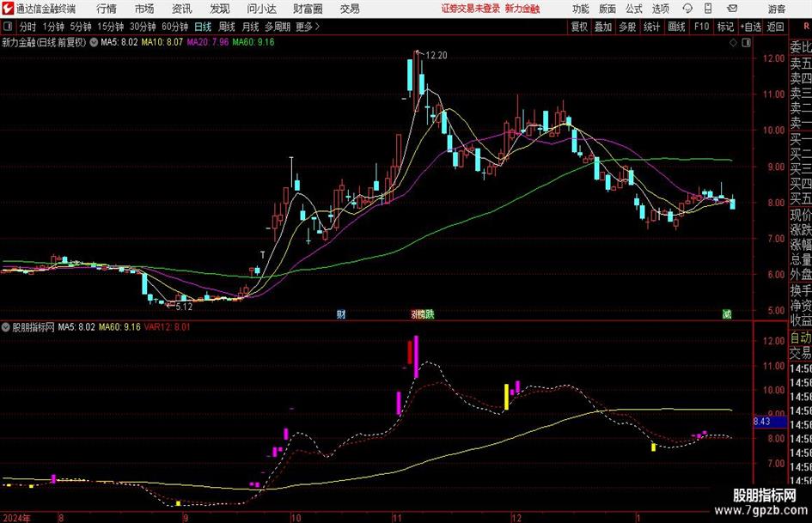The image size is (812, 523).
Task: Click the 叠加 overlay button
Action: (603, 27)
